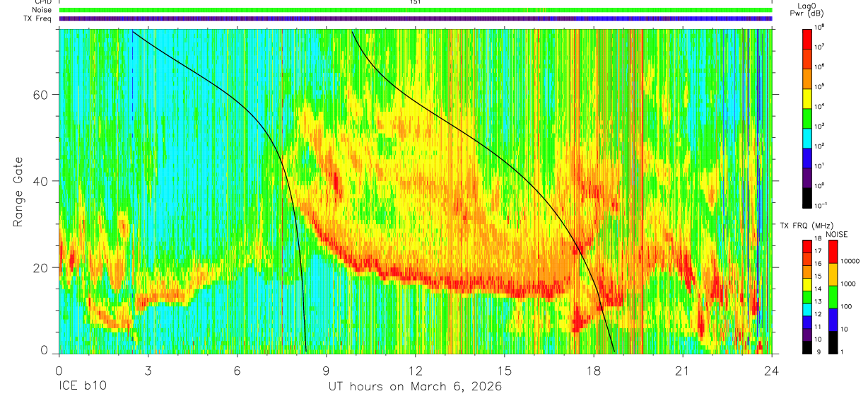
Task: Click the 'NOISE' legend title
Action: click(838, 233)
